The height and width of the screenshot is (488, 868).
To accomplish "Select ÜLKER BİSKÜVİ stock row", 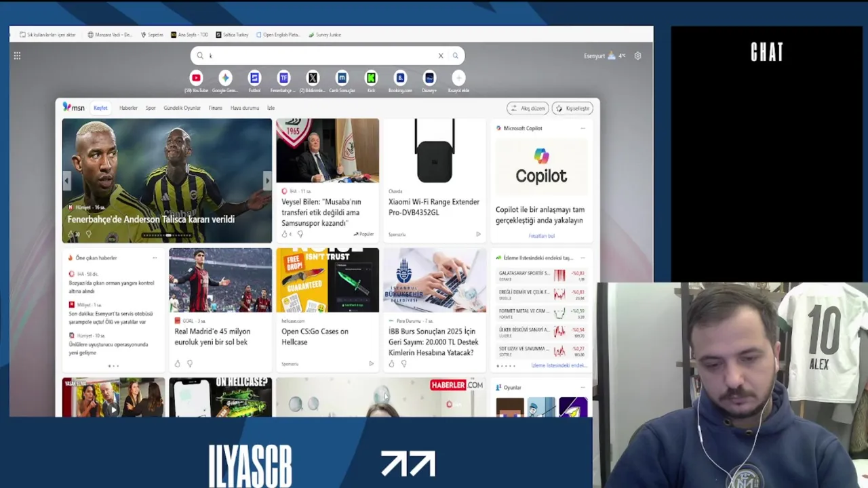I will (x=541, y=332).
